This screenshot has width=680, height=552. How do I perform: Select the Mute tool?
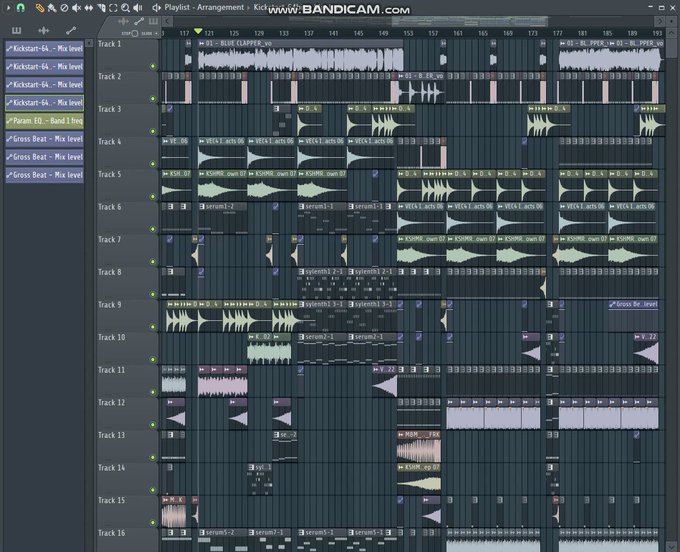(x=76, y=7)
